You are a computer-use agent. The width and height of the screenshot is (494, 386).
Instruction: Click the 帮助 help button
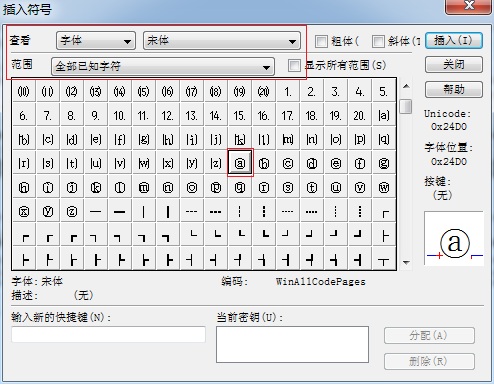(x=454, y=89)
